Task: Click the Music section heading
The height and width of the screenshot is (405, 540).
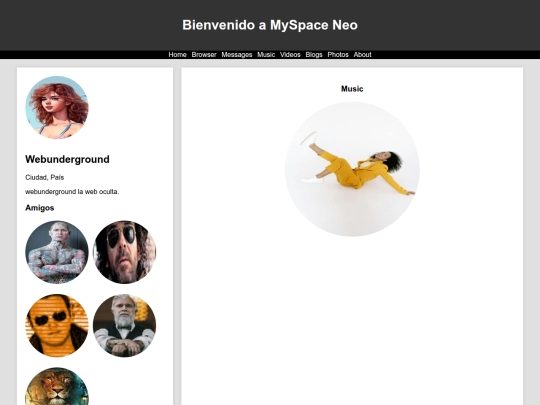Action: tap(352, 89)
